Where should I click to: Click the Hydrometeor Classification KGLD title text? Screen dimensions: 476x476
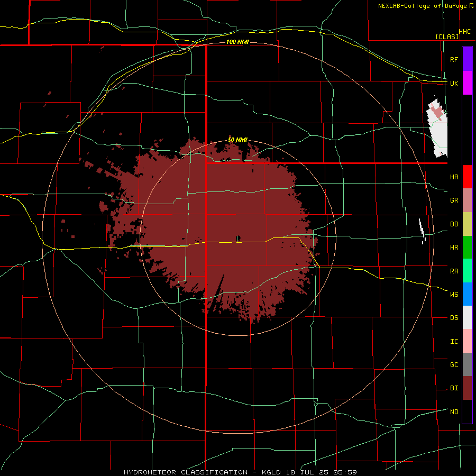[240, 472]
